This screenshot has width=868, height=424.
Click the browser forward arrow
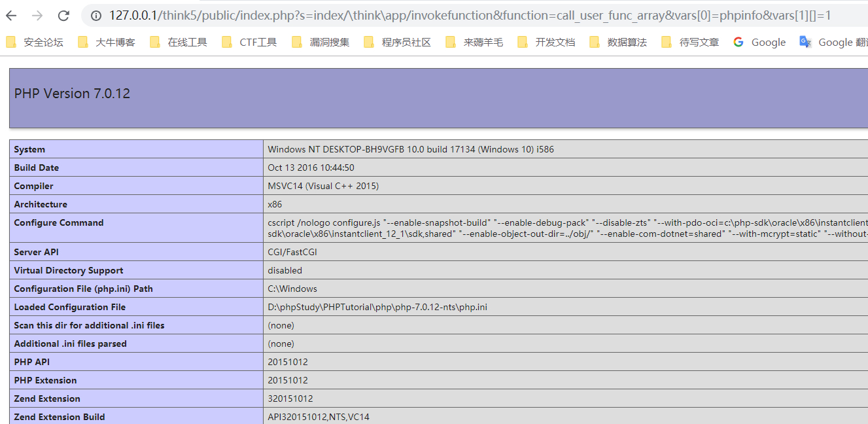coord(38,16)
